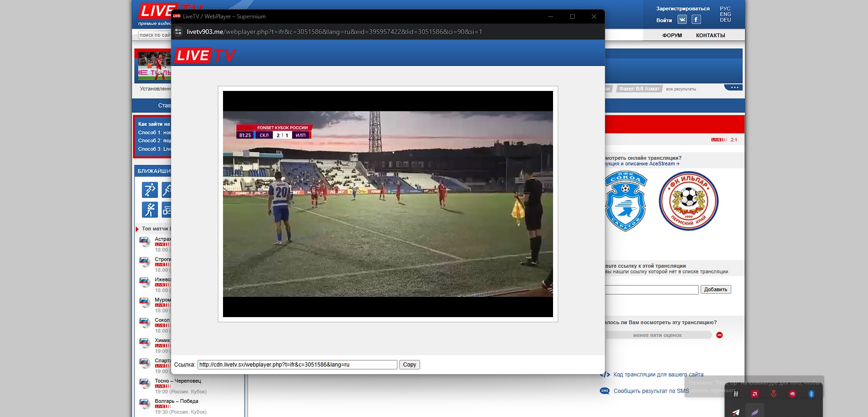The width and height of the screenshot is (868, 417).
Task: Minimize the WebPlayer popup window
Action: click(551, 16)
